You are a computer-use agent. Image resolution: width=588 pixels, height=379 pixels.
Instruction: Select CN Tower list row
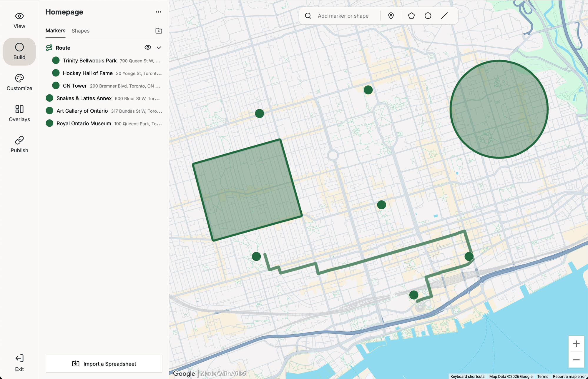pyautogui.click(x=104, y=86)
